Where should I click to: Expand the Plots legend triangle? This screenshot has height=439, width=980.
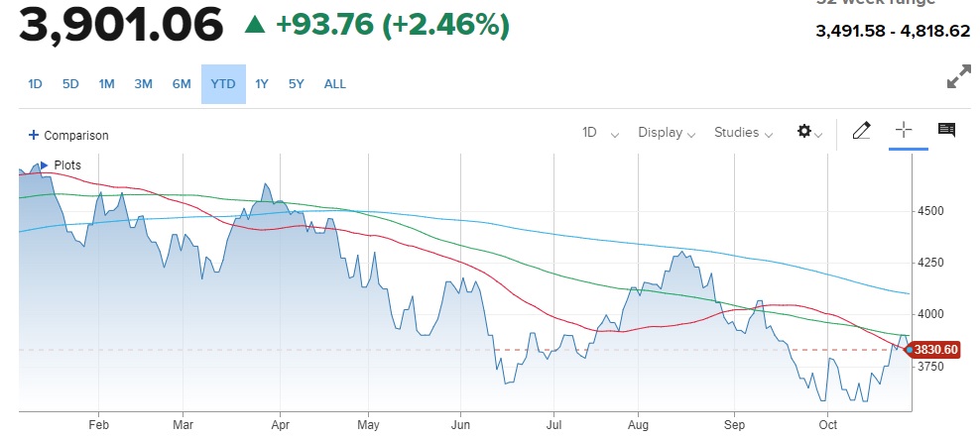tap(44, 165)
